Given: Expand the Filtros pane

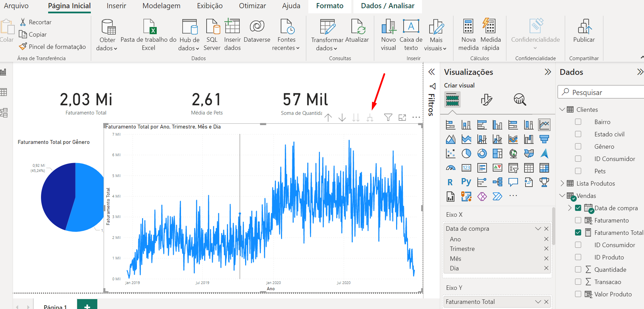Looking at the screenshot, I should 432,72.
